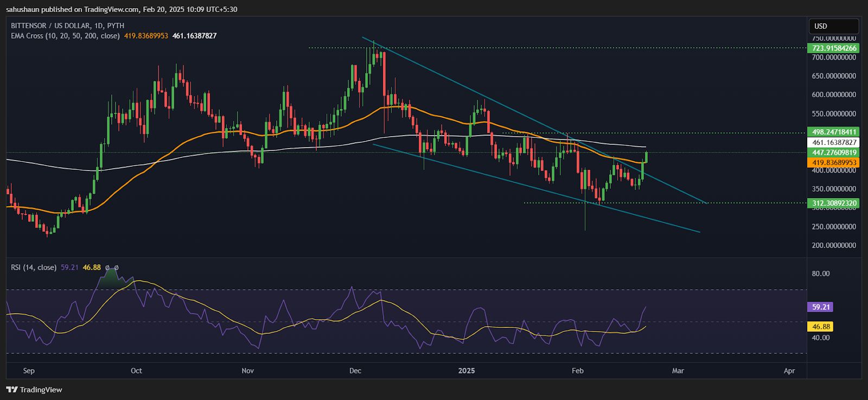Click the 700.00000000 price axis tick
The image size is (868, 400).
(834, 57)
